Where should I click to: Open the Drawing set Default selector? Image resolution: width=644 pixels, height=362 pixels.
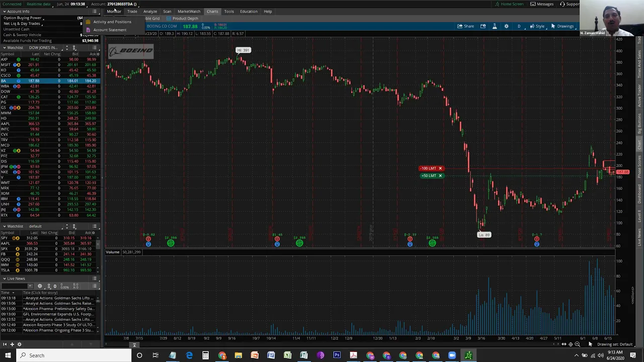(616, 344)
